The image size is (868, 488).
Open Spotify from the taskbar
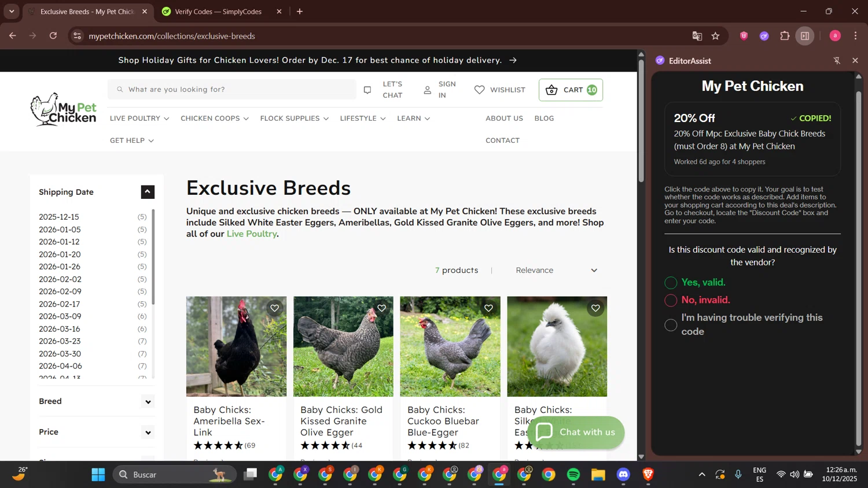point(573,475)
